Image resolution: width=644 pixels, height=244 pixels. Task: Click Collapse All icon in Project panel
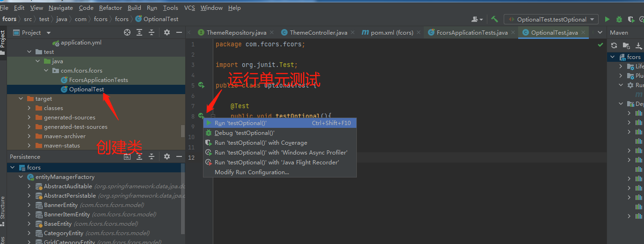[x=152, y=32]
